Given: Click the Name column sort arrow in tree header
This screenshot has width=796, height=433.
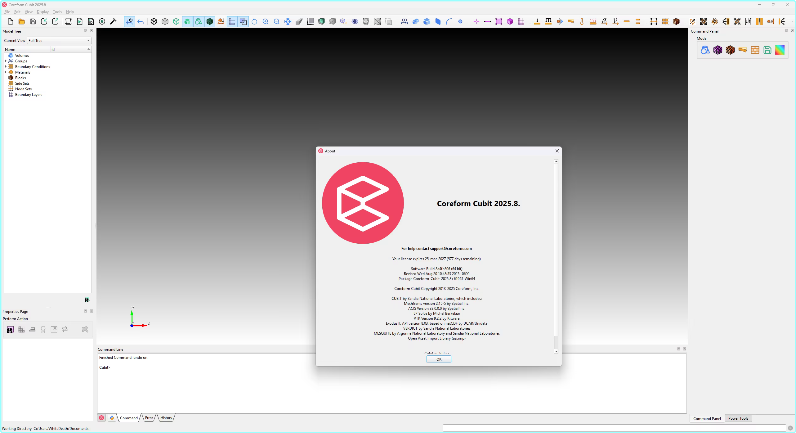Looking at the screenshot, I should point(88,49).
